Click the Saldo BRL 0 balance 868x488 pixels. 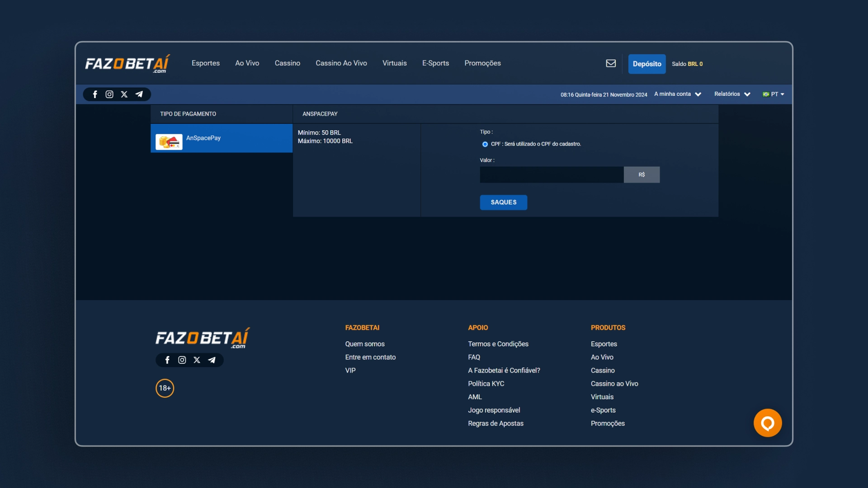click(x=687, y=64)
